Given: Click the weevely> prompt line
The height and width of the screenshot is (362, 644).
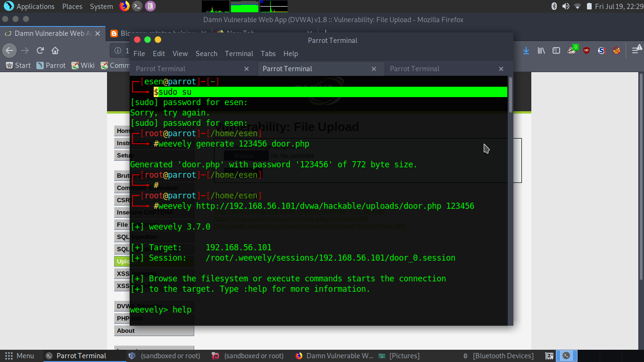Looking at the screenshot, I should 161,310.
